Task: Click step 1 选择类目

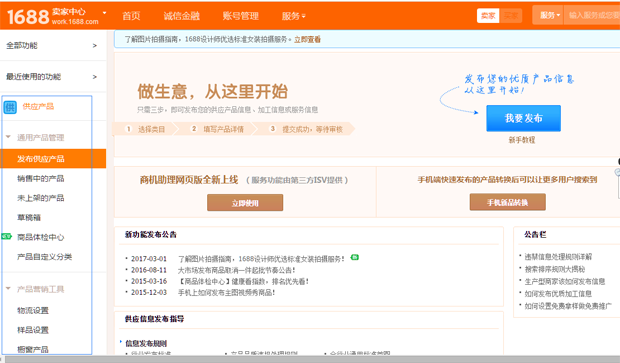Action: 145,129
